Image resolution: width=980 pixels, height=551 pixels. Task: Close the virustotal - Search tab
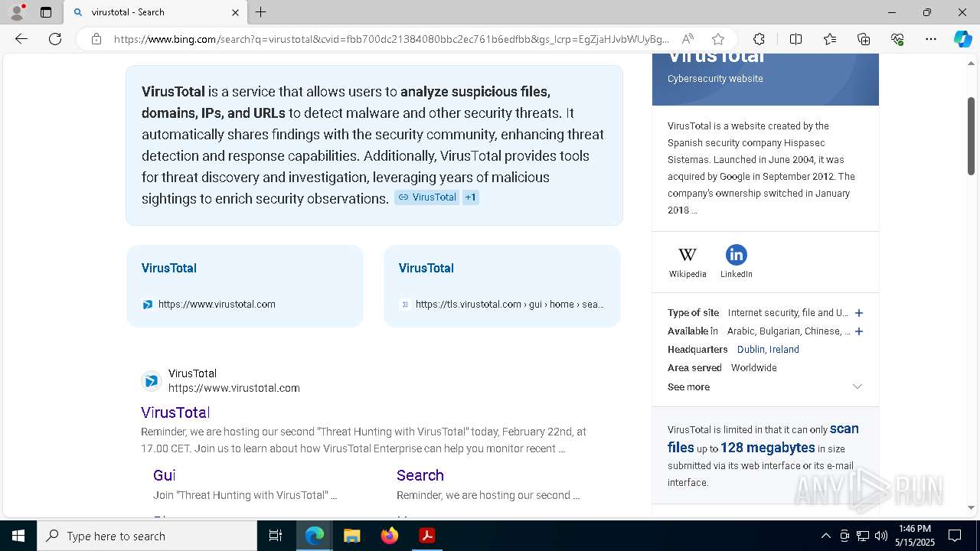235,12
